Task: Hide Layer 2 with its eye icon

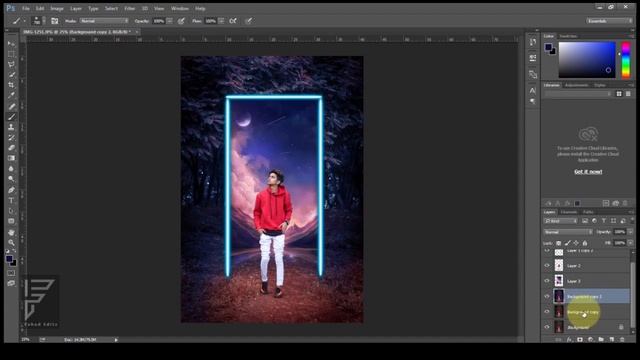Action: [x=547, y=266]
